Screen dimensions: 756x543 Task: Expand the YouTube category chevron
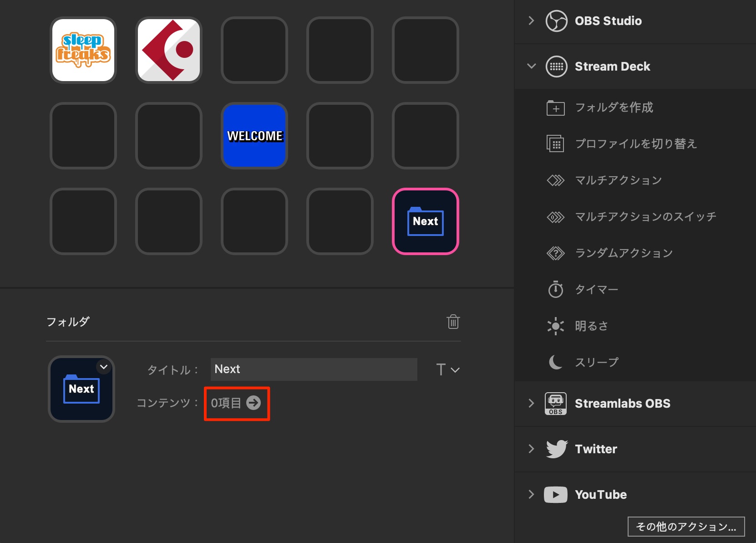pyautogui.click(x=531, y=494)
